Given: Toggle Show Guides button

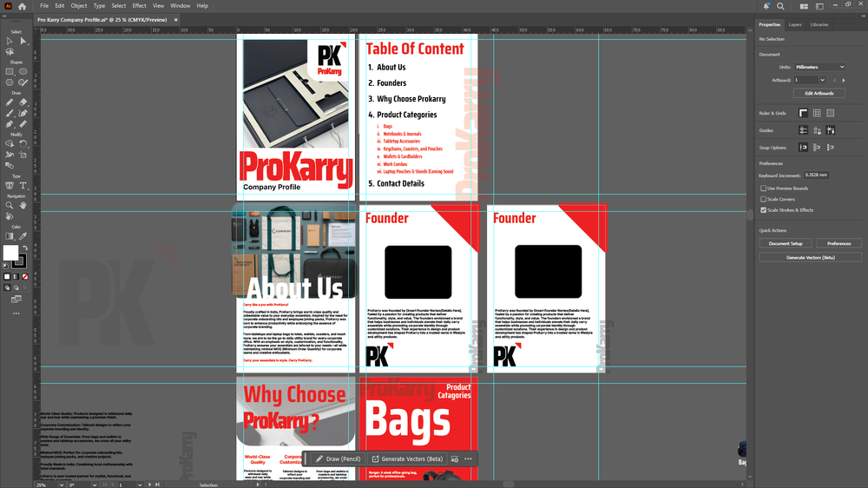Looking at the screenshot, I should 803,130.
